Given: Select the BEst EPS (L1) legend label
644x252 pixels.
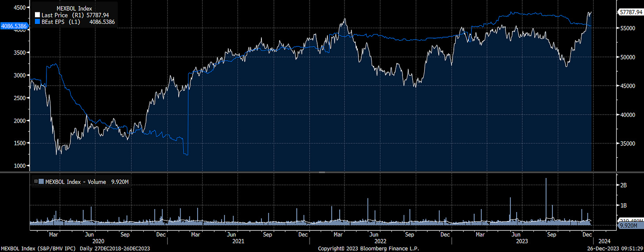Looking at the screenshot, I should (x=61, y=22).
